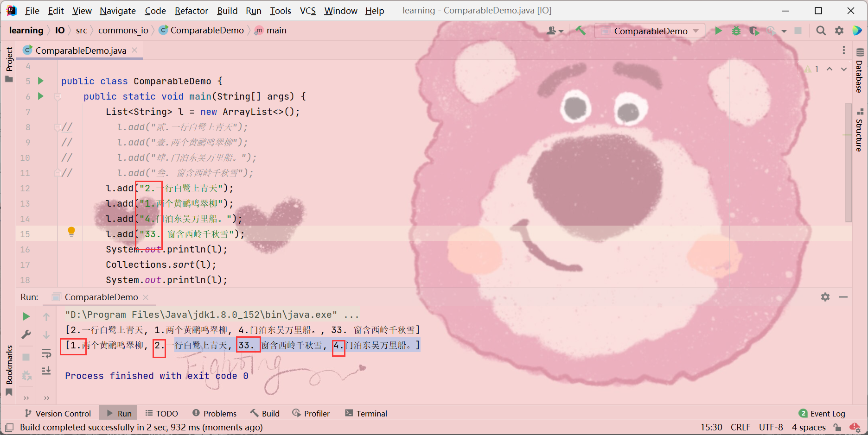Go to previous highlighted error arrow
Viewport: 868px width, 435px height.
click(x=830, y=69)
